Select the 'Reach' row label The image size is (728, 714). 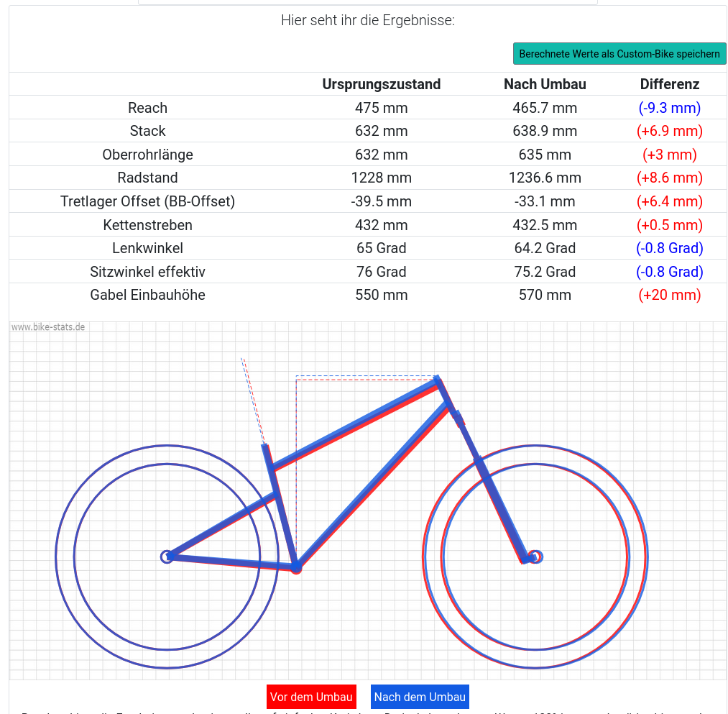[x=147, y=108]
